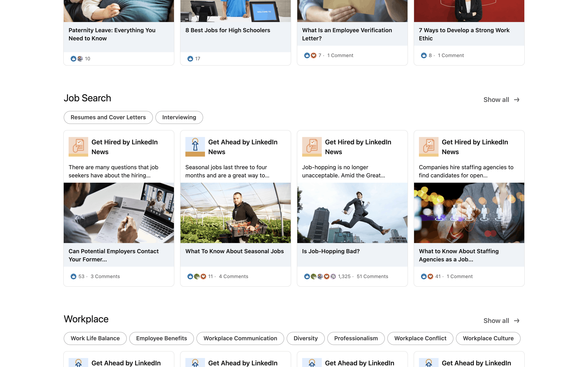The height and width of the screenshot is (367, 588).
Task: Expand the Workplace 'Show all' section
Action: [x=501, y=321]
